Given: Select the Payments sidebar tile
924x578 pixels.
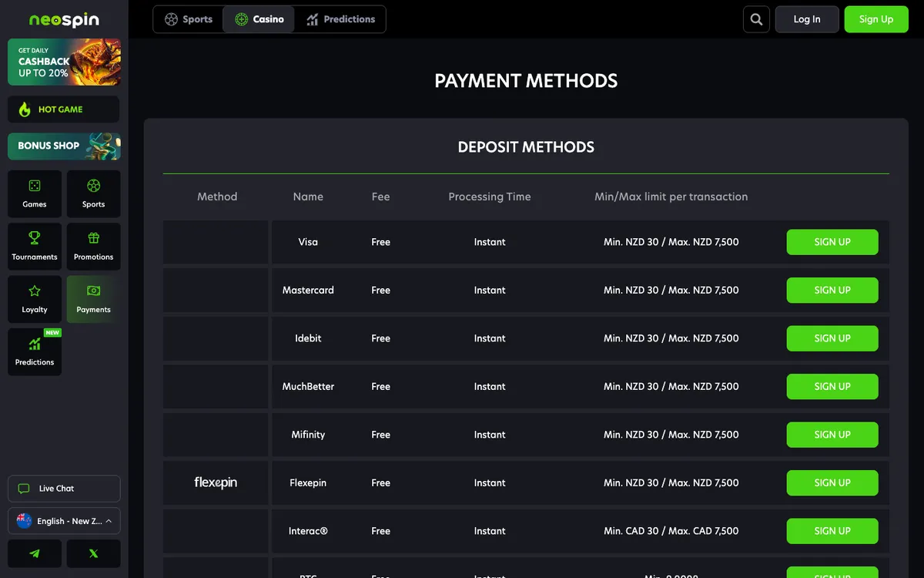Looking at the screenshot, I should click(93, 298).
